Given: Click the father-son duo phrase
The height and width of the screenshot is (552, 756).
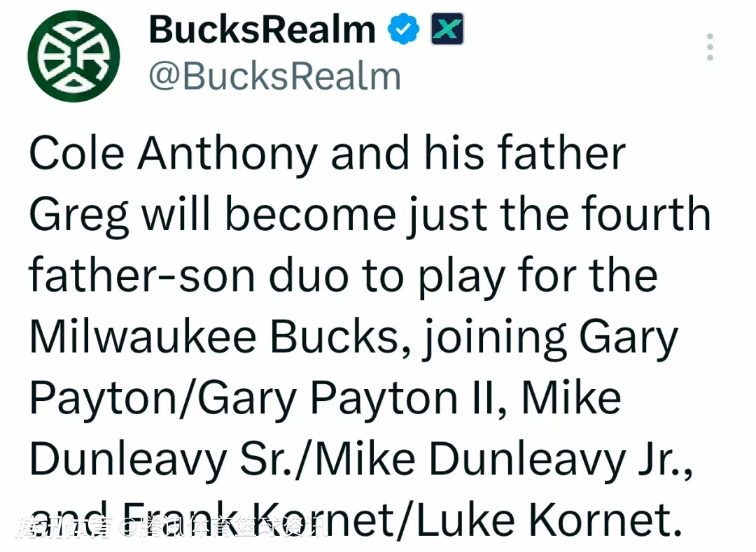Looking at the screenshot, I should 188,276.
